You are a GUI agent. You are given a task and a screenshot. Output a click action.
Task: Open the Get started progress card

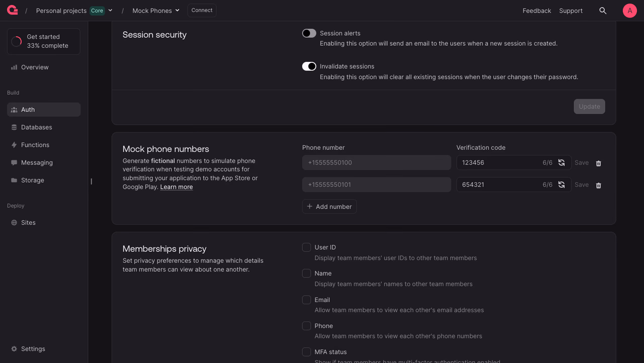point(44,41)
